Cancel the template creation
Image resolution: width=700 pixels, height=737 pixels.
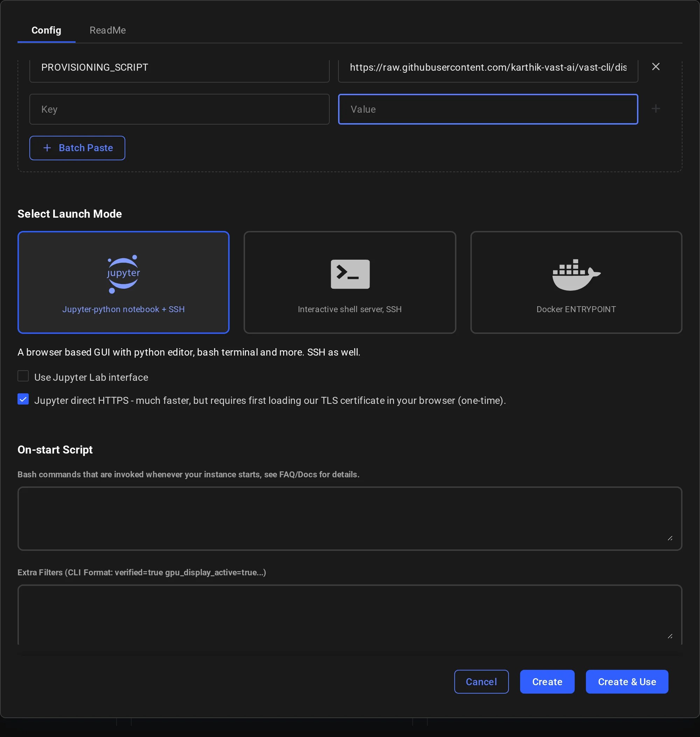[481, 682]
